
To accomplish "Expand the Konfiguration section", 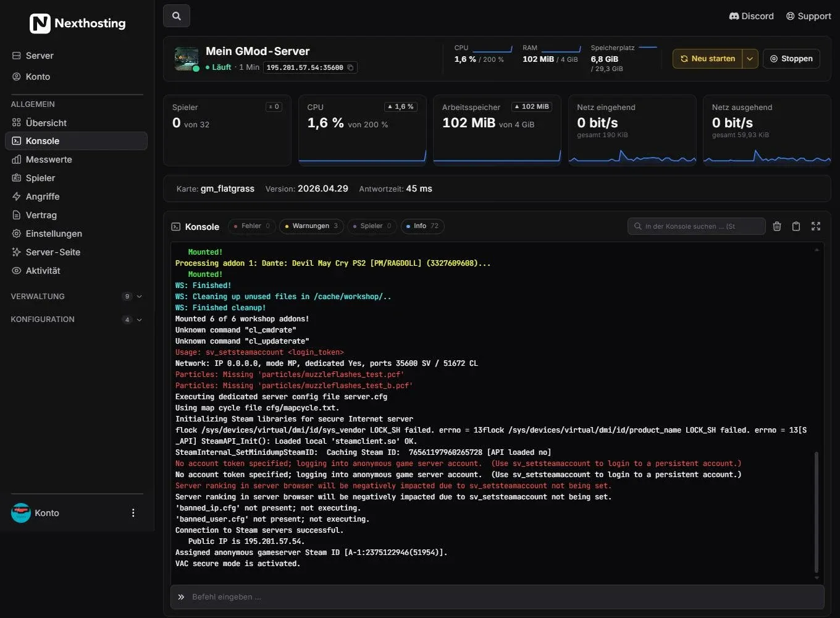I will point(77,320).
